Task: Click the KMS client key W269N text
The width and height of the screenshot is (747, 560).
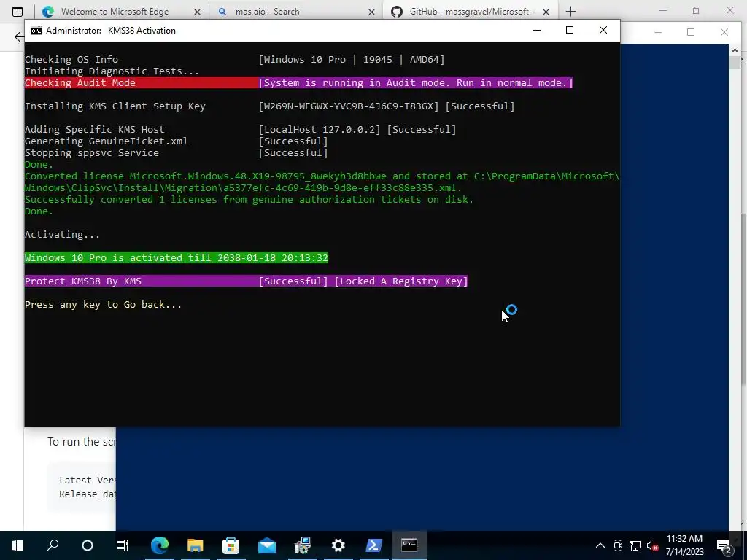Action: point(348,106)
